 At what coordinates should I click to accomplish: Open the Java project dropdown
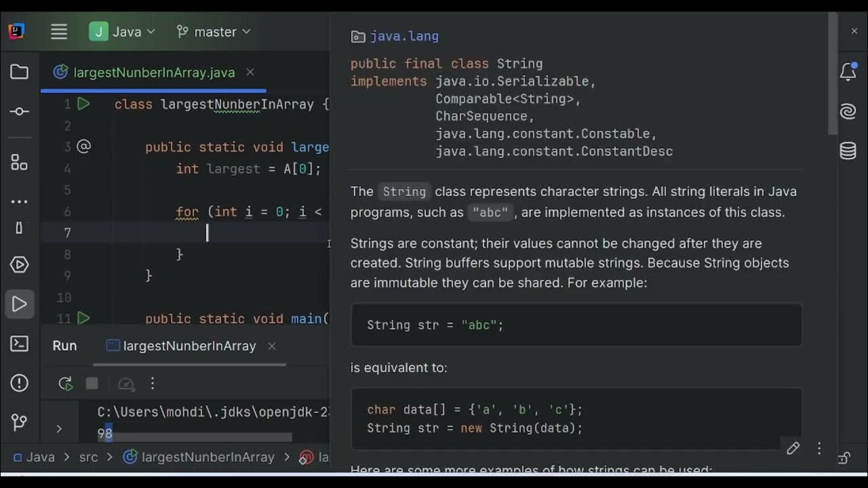point(122,32)
